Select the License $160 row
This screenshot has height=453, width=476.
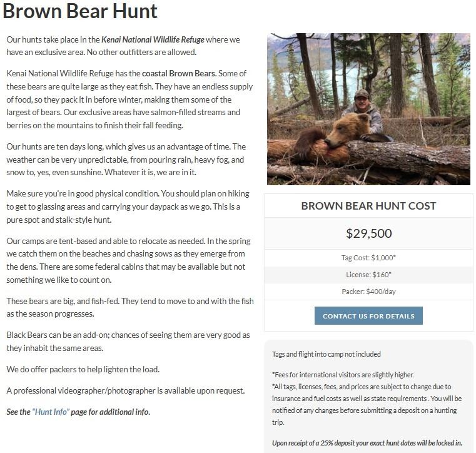pos(368,275)
